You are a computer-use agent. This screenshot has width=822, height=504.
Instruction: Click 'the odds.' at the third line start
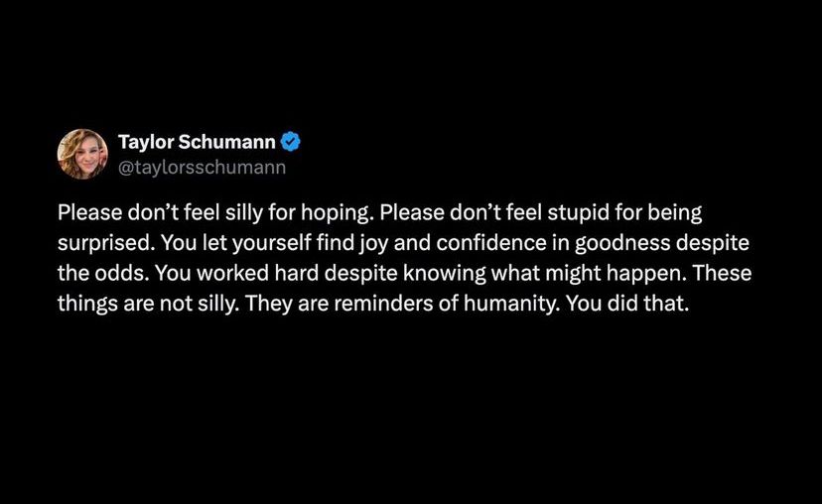click(x=100, y=273)
